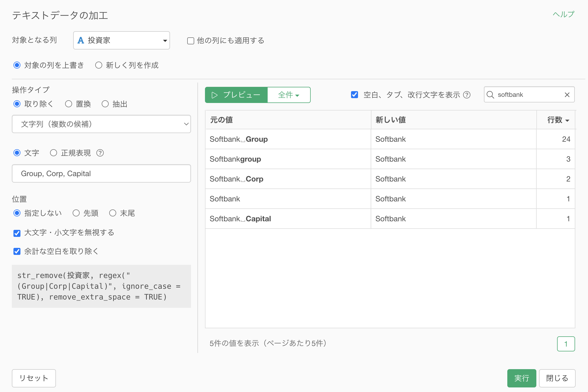588x392 pixels.
Task: Click the リセット button
Action: (x=34, y=378)
